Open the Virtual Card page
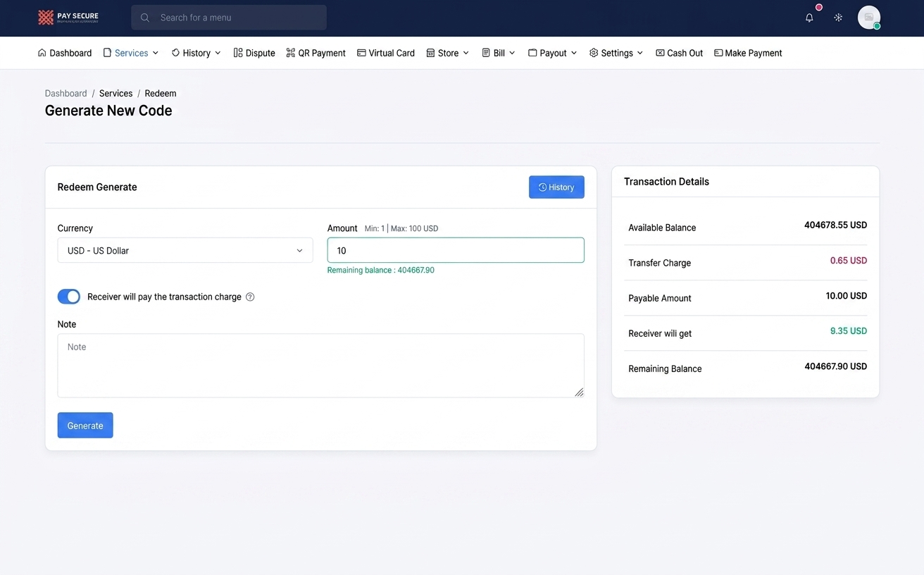 click(x=386, y=53)
